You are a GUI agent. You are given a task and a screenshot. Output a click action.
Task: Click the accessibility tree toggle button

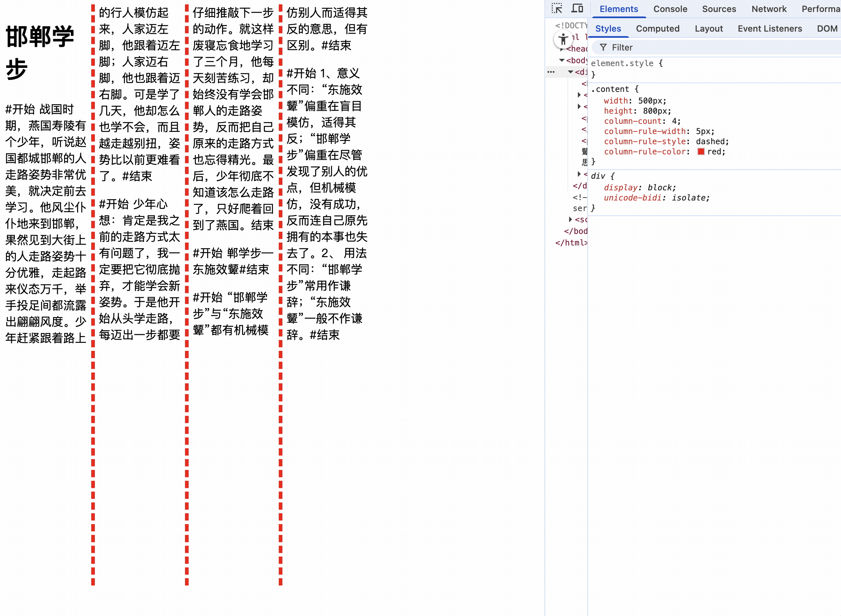(563, 39)
